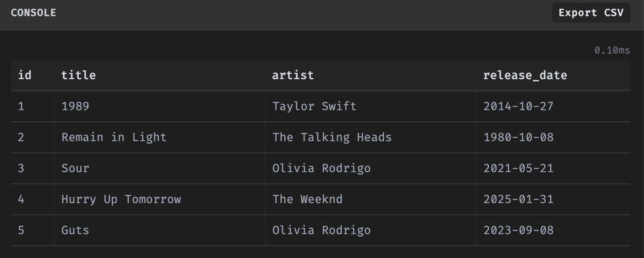Select the Hurry Up Tomorrow cell
This screenshot has height=258, width=644.
121,200
